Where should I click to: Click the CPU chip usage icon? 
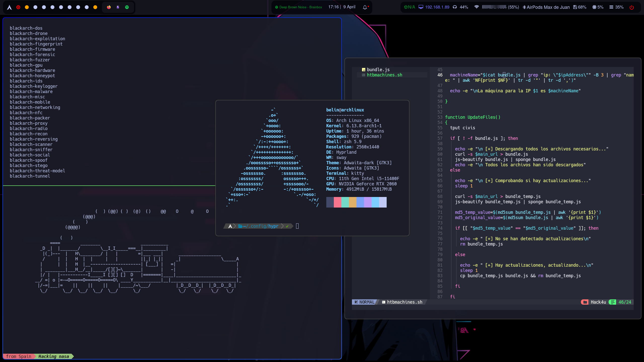(x=594, y=7)
